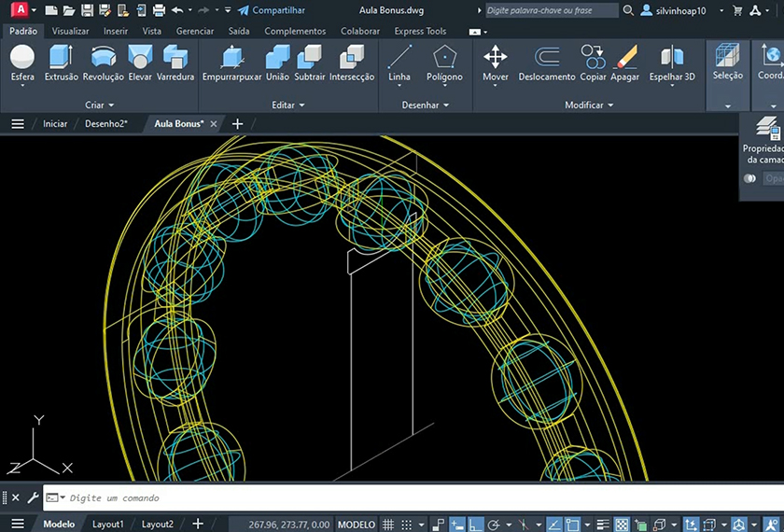The width and height of the screenshot is (784, 532).
Task: Switch to the Desenho2 drawing tab
Action: (105, 124)
